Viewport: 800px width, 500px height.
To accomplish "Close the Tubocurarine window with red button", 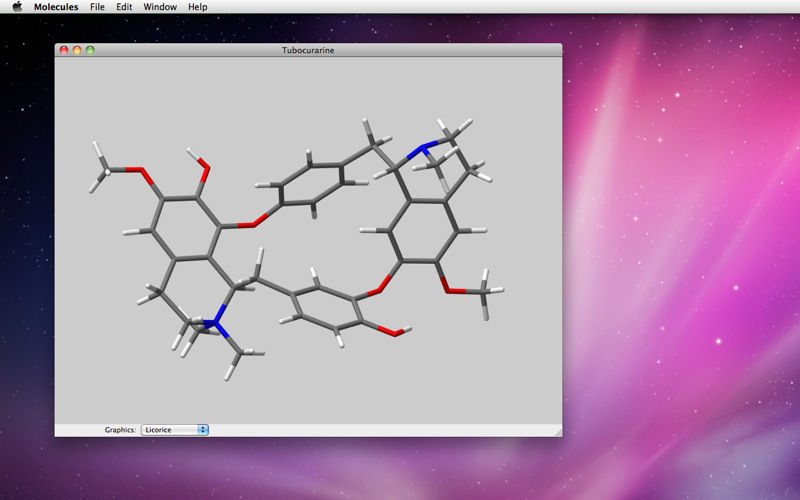I will (65, 50).
